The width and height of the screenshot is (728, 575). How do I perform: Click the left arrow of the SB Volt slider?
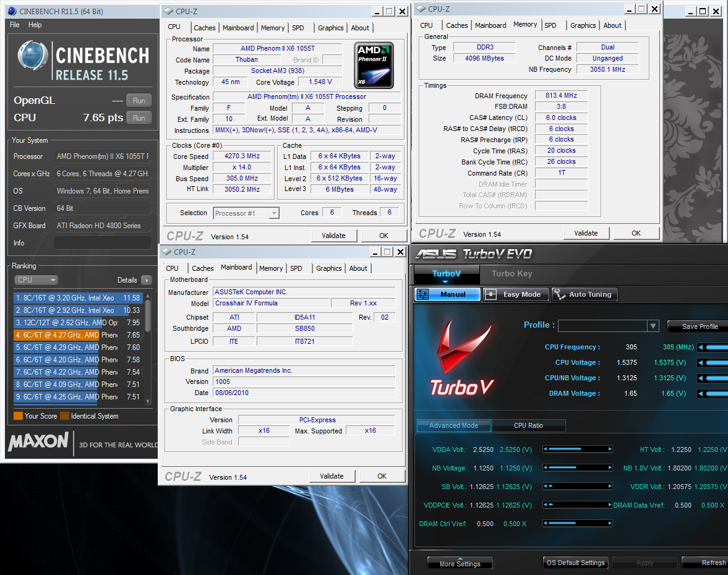click(546, 487)
